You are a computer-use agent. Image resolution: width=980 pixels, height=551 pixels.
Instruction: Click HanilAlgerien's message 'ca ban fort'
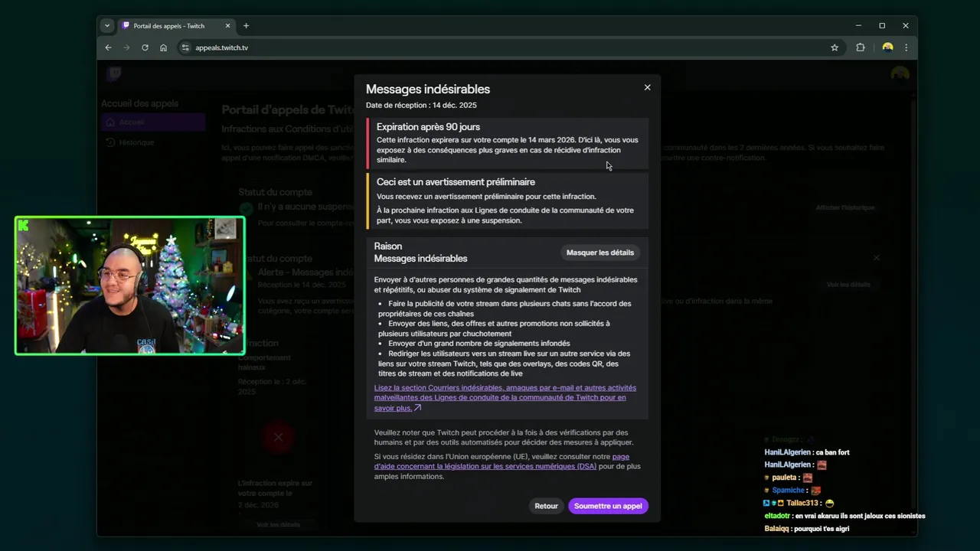pos(807,452)
